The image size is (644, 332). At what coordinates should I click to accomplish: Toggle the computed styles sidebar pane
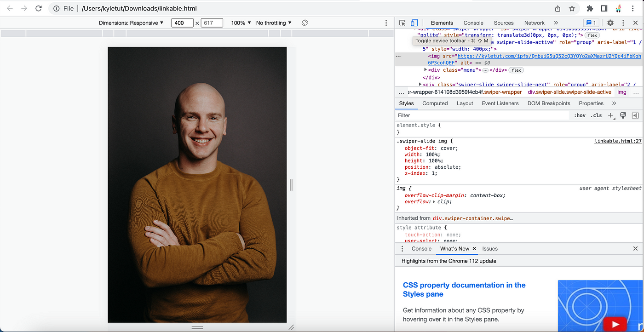(x=635, y=115)
